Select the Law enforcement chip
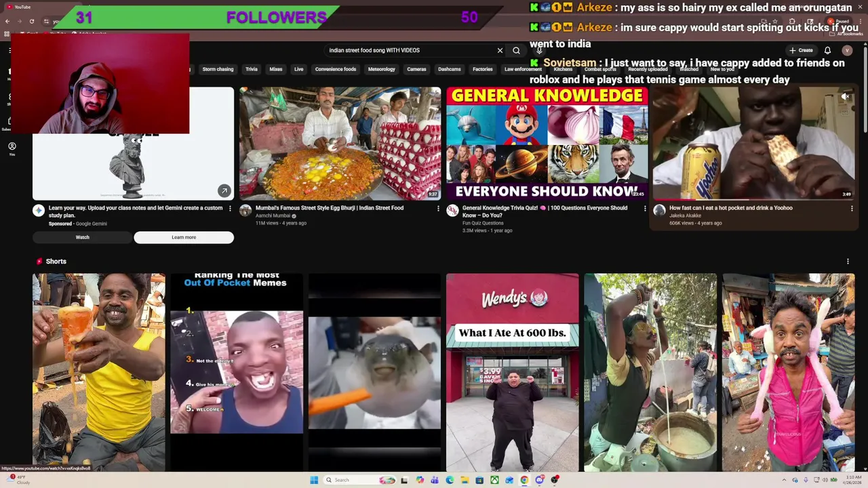 523,69
